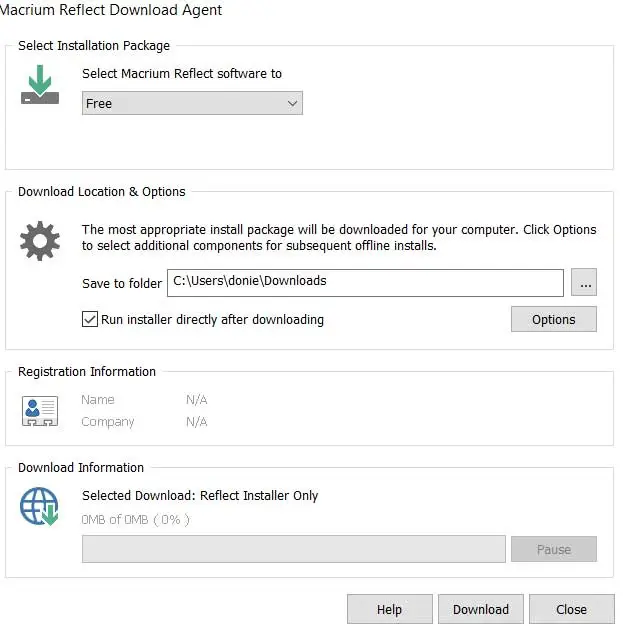The width and height of the screenshot is (623, 634).
Task: Click the green download arrow package icon
Action: pos(40,85)
